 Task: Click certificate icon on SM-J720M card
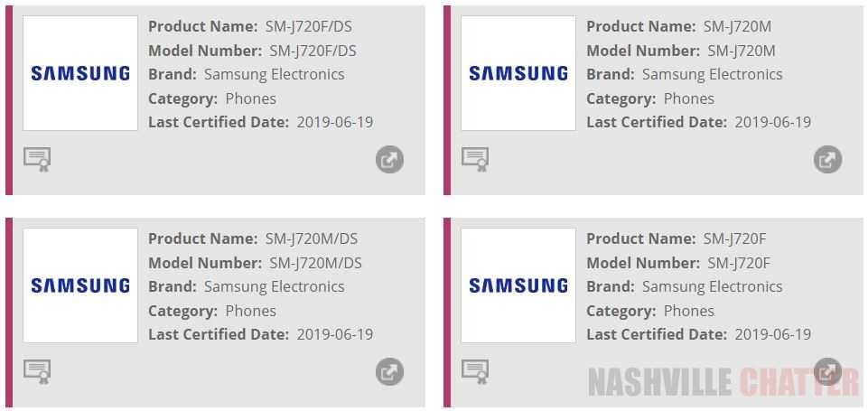(x=475, y=159)
